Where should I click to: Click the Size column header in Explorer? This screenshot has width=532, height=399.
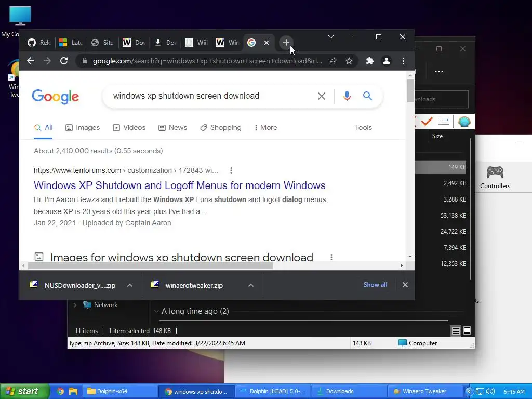437,136
